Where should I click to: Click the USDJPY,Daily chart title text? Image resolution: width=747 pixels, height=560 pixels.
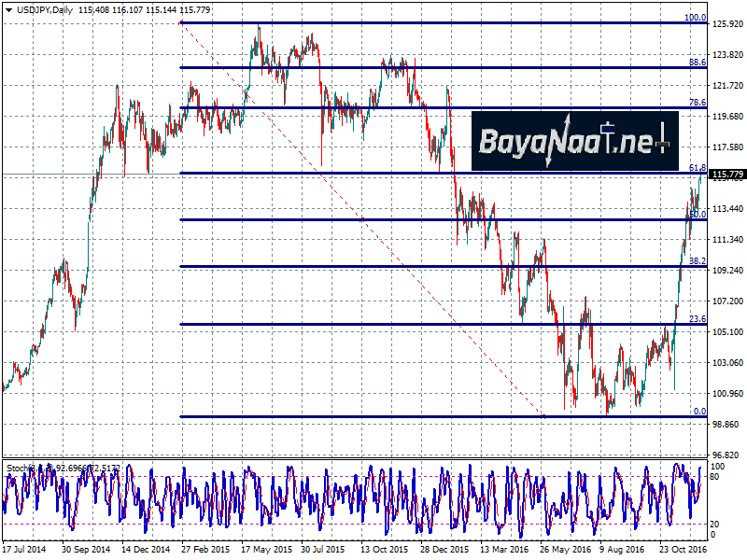point(44,8)
